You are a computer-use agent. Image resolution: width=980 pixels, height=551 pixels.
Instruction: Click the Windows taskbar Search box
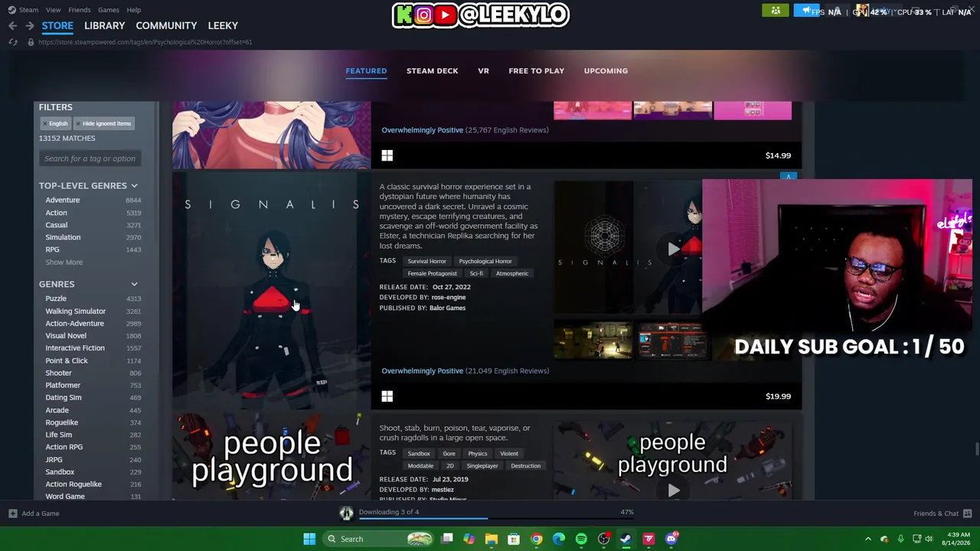376,539
